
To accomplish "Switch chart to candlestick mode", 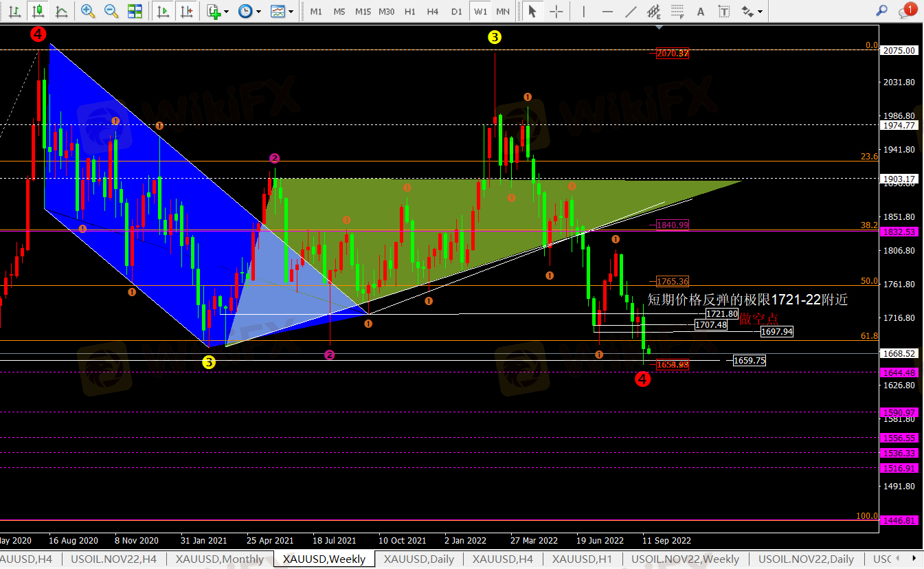I will click(x=38, y=11).
